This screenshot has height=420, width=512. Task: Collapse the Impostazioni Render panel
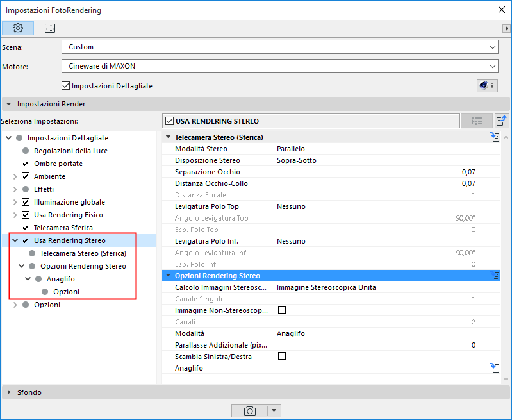(9, 104)
